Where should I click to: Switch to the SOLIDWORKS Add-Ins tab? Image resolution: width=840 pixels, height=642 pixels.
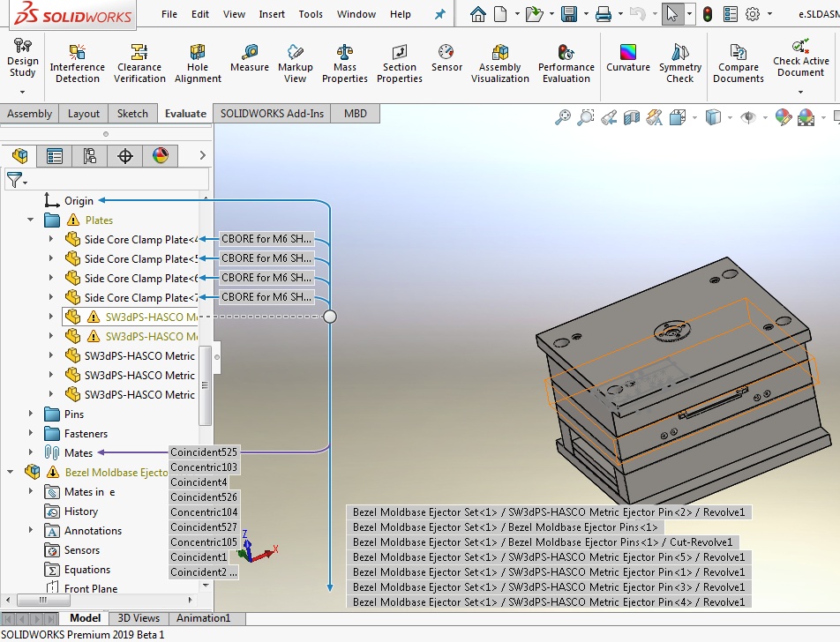pyautogui.click(x=272, y=114)
